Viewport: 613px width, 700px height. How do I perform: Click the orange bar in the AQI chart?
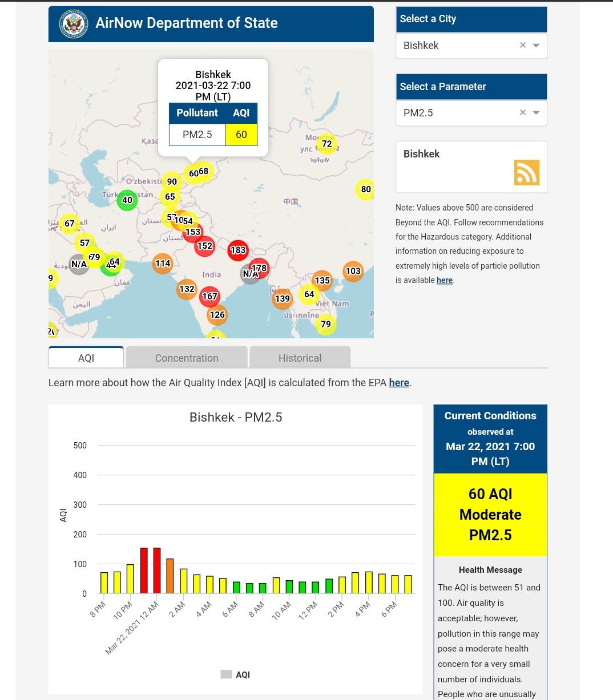[x=170, y=576]
